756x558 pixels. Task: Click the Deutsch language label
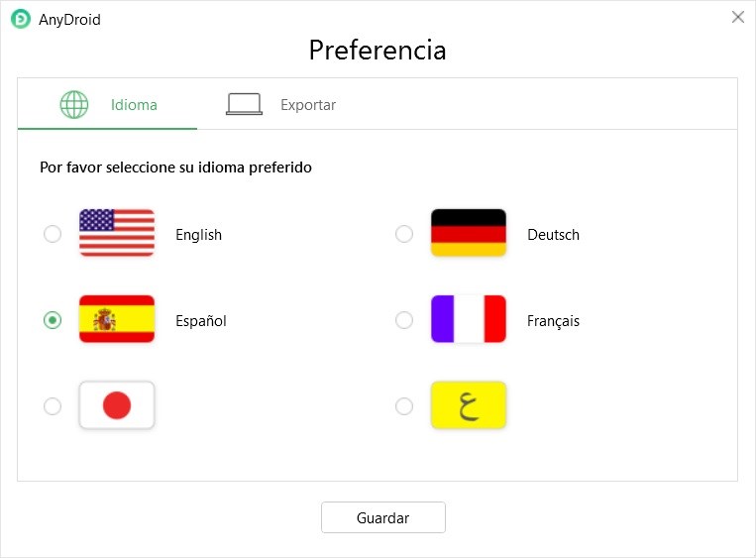click(x=553, y=234)
